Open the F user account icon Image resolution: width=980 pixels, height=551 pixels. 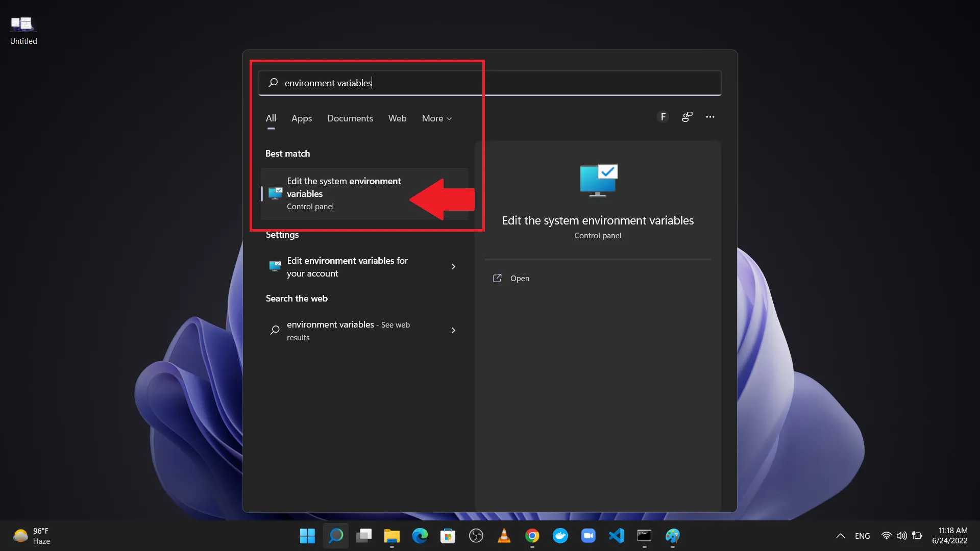click(663, 117)
